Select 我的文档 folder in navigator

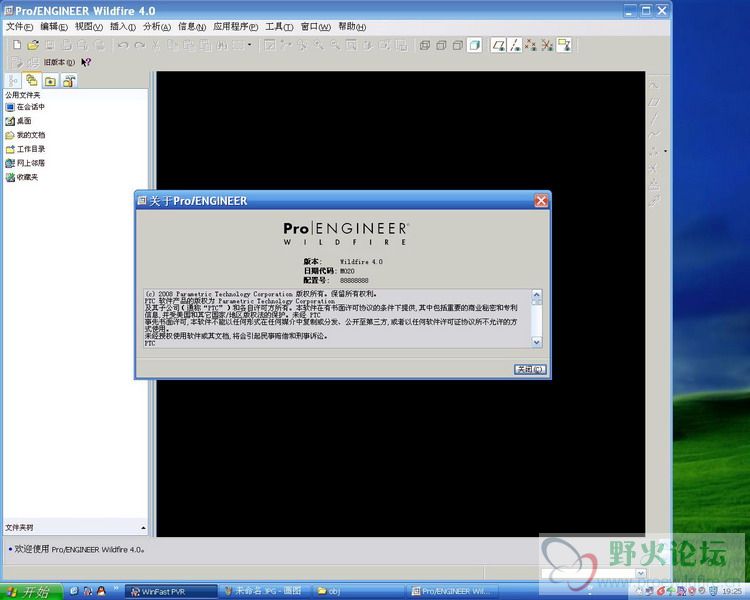click(x=25, y=135)
